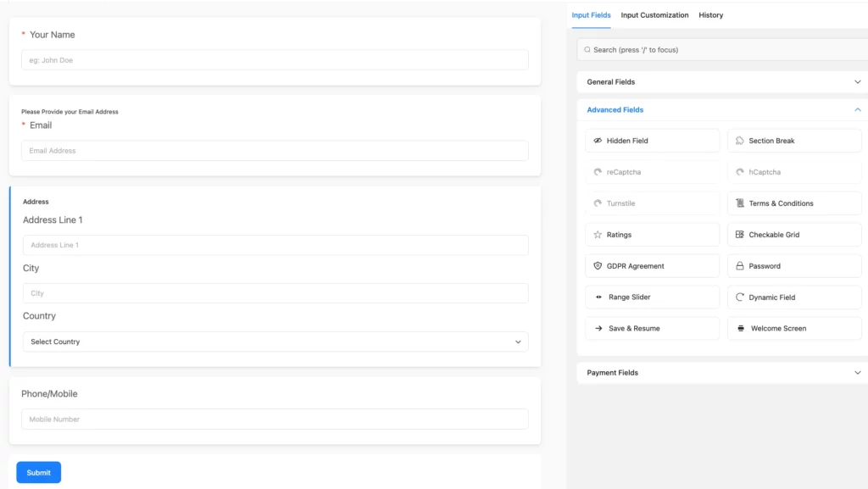This screenshot has height=489, width=868.
Task: Click the Submit button
Action: click(x=39, y=472)
